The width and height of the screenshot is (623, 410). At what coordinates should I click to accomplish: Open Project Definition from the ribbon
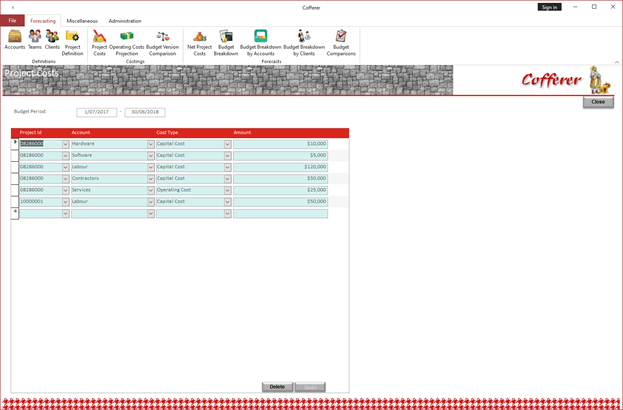pyautogui.click(x=72, y=43)
